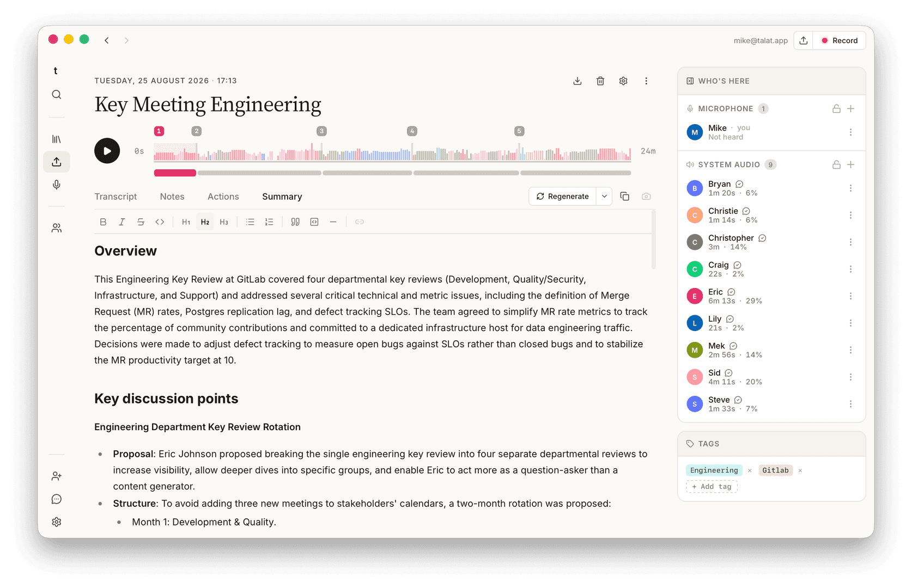
Task: Jump to chapter marker 5
Action: coord(519,131)
